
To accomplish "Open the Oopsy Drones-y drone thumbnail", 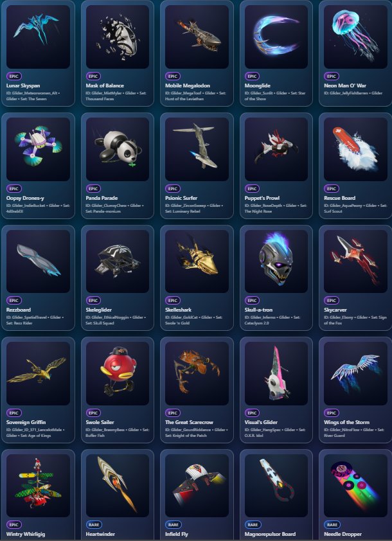I will click(x=38, y=149).
